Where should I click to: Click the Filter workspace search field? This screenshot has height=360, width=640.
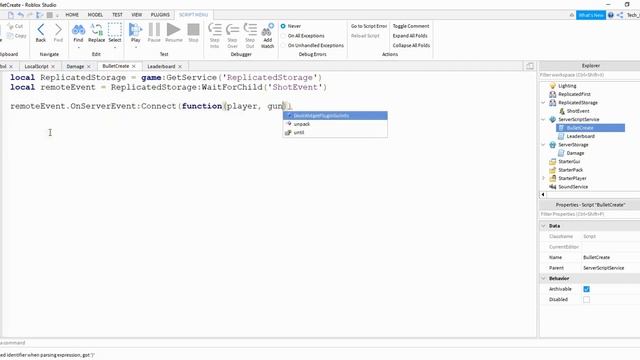(x=589, y=75)
